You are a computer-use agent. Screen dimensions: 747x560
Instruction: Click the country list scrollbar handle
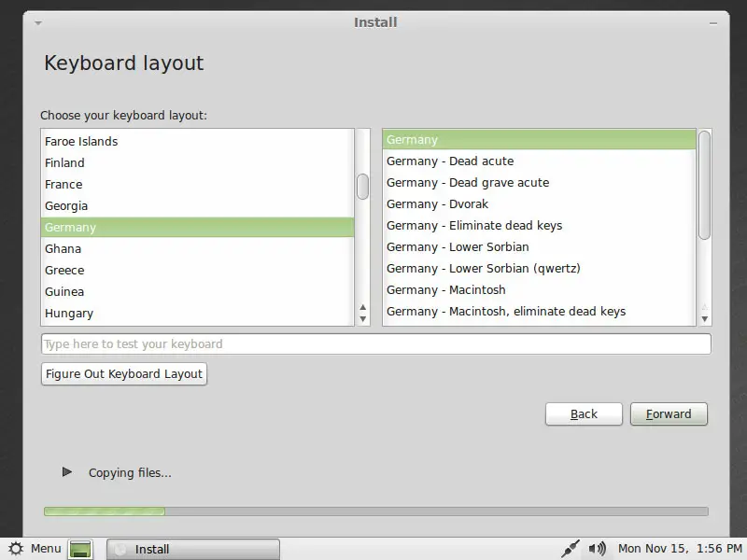pyautogui.click(x=362, y=186)
